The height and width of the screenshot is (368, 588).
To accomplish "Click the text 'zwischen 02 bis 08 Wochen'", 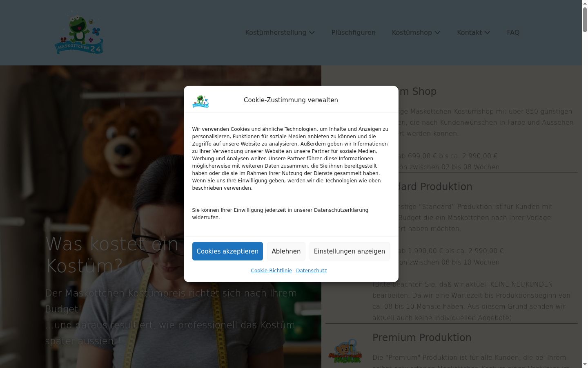I will [x=454, y=167].
